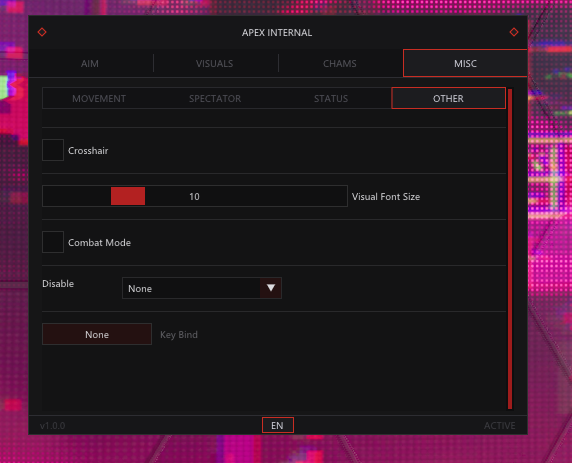
Task: Click the MISC tab
Action: point(465,63)
